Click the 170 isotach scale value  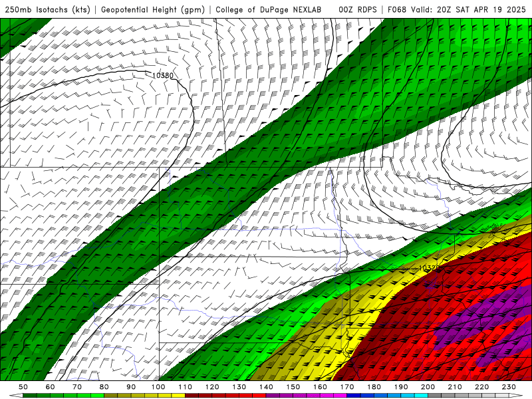347,387
